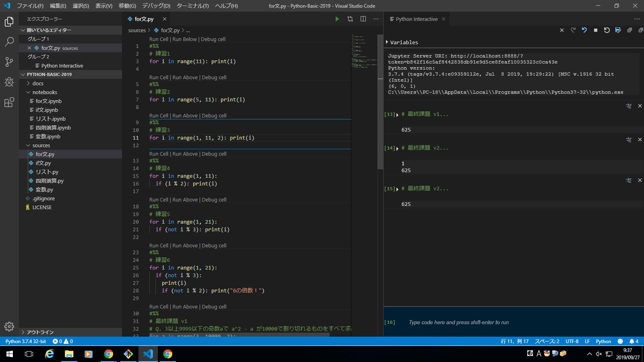Screen dimensions: 644x362
Task: Export the session as a Jupyter notebook
Action: (618, 30)
